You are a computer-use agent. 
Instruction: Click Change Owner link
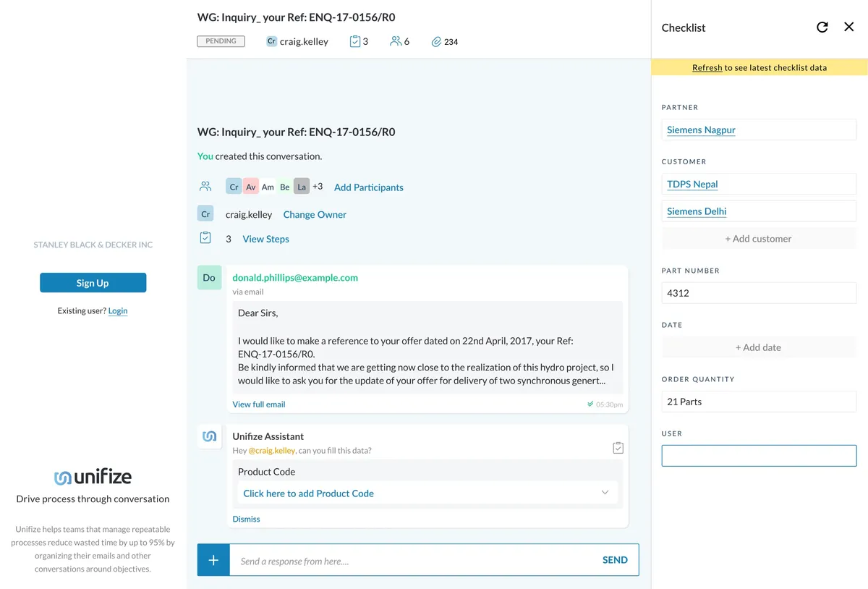315,214
